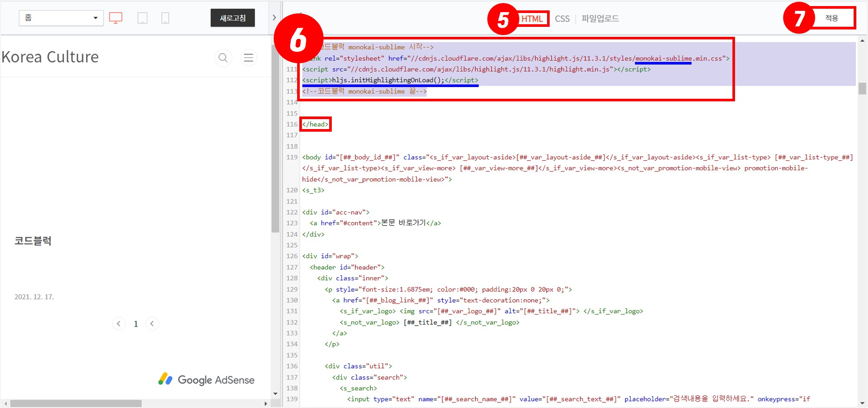Open the 코드블럭 post in preview
This screenshot has height=408, width=868.
(x=33, y=241)
